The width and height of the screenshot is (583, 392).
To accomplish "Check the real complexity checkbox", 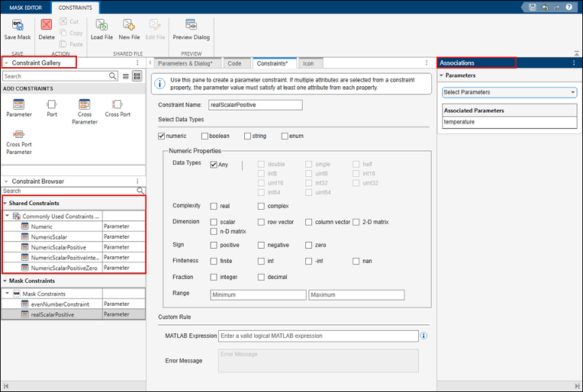I will coord(214,206).
